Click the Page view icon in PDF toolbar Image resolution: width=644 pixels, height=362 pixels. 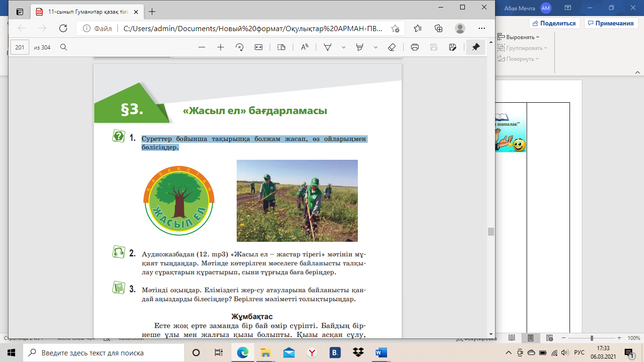(x=281, y=47)
